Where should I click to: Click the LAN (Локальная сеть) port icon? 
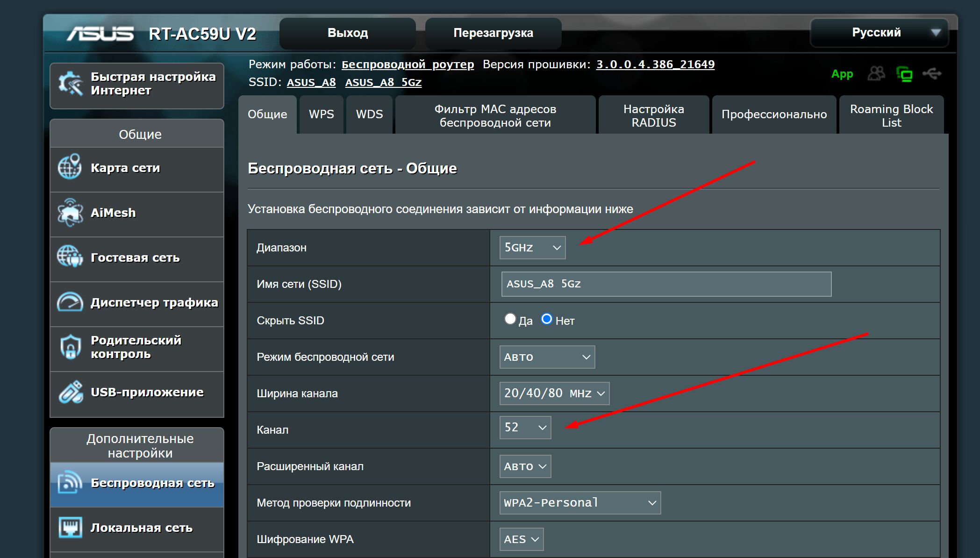point(70,528)
